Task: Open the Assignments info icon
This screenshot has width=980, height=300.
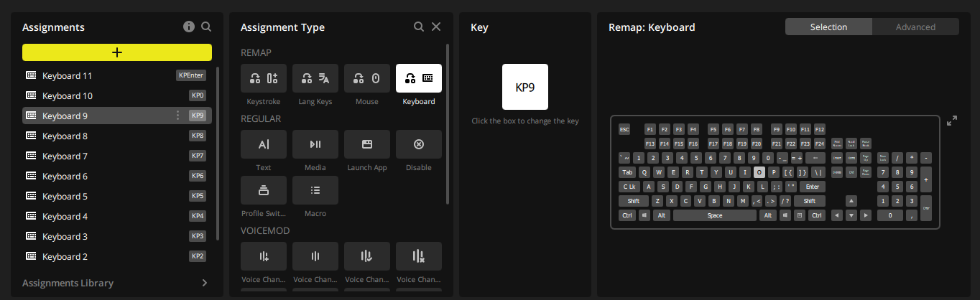Action: (x=189, y=27)
